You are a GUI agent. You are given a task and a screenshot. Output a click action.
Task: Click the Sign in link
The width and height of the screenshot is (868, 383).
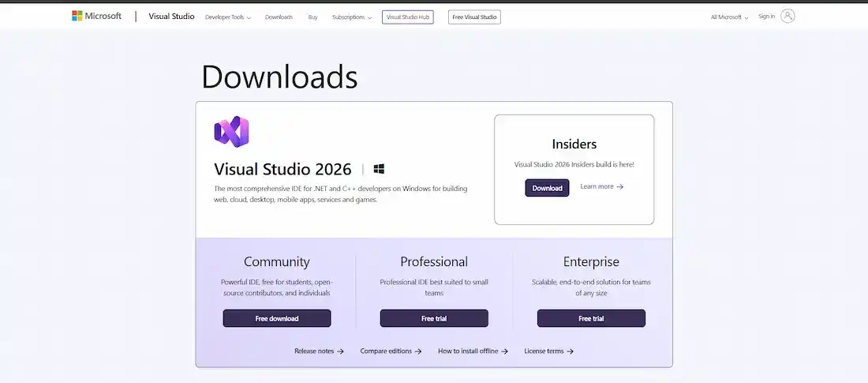click(767, 17)
